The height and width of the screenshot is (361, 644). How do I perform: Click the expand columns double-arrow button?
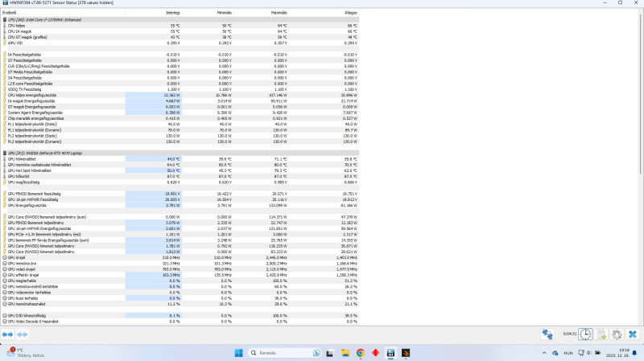pos(8,334)
